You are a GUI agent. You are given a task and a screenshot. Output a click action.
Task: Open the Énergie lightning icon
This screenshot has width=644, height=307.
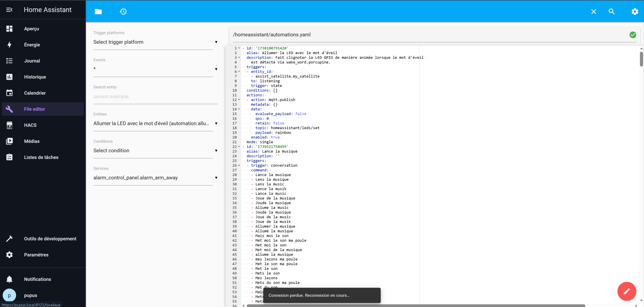point(9,45)
